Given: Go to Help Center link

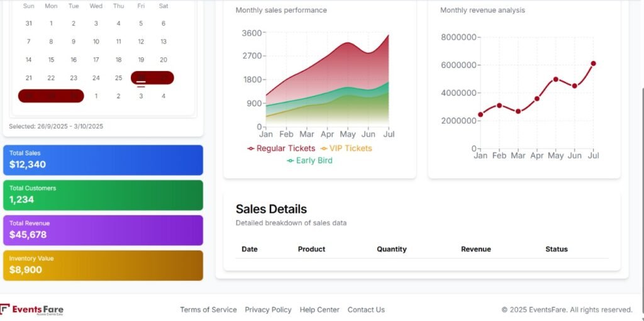Looking at the screenshot, I should coord(319,310).
